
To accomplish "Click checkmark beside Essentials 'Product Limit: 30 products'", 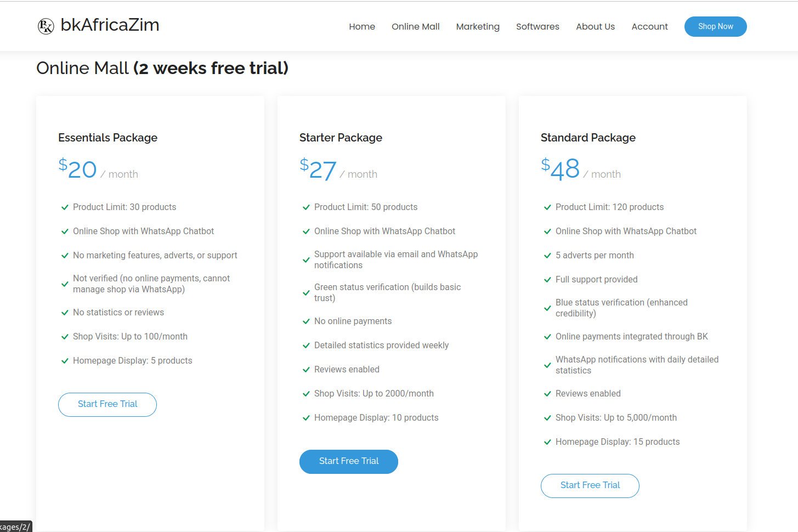I will tap(65, 207).
